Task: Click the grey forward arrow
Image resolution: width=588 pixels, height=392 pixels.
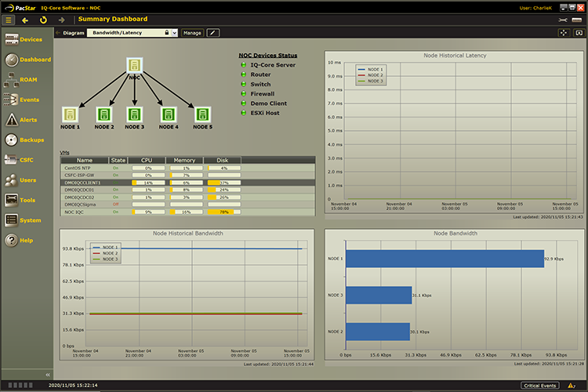Action: 61,20
